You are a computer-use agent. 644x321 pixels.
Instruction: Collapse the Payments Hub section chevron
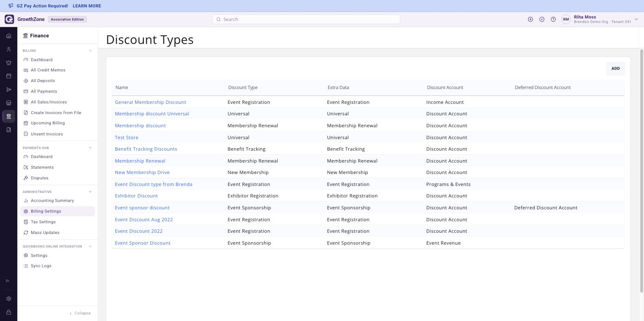(x=90, y=148)
